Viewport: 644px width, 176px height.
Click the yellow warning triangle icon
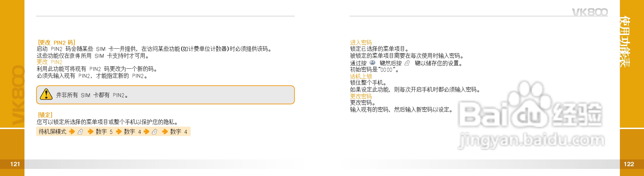[x=46, y=95]
